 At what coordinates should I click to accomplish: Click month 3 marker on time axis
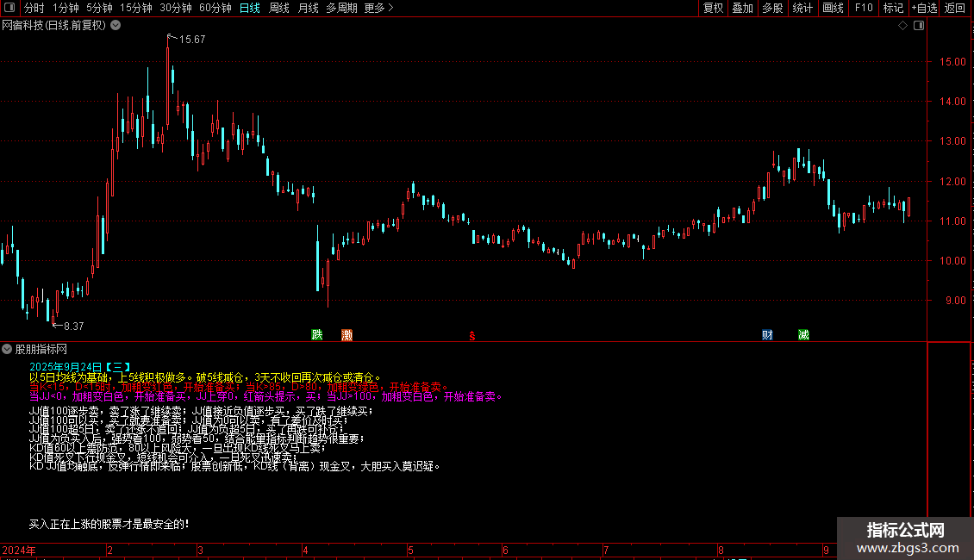click(200, 550)
